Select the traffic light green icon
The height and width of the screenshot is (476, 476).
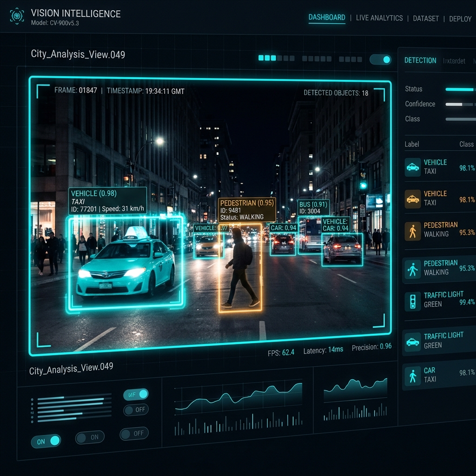pos(413,302)
